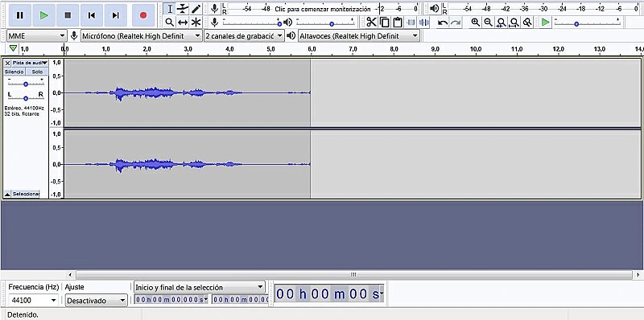Skip to end of the track

pos(115,15)
